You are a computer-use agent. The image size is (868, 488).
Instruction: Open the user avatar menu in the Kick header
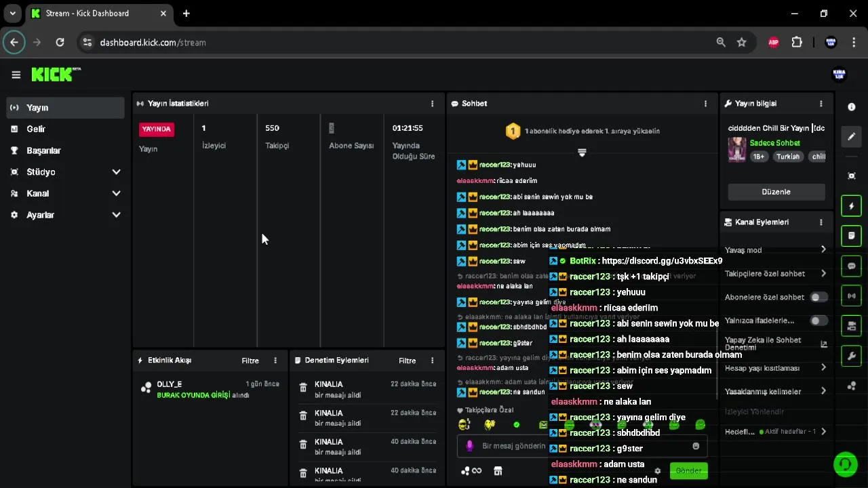[x=839, y=75]
